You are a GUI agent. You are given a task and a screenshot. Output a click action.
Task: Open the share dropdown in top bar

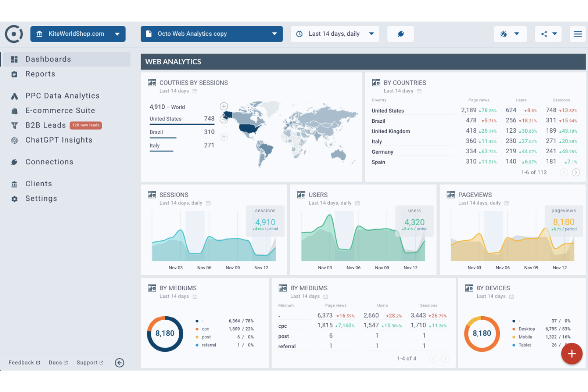[549, 34]
